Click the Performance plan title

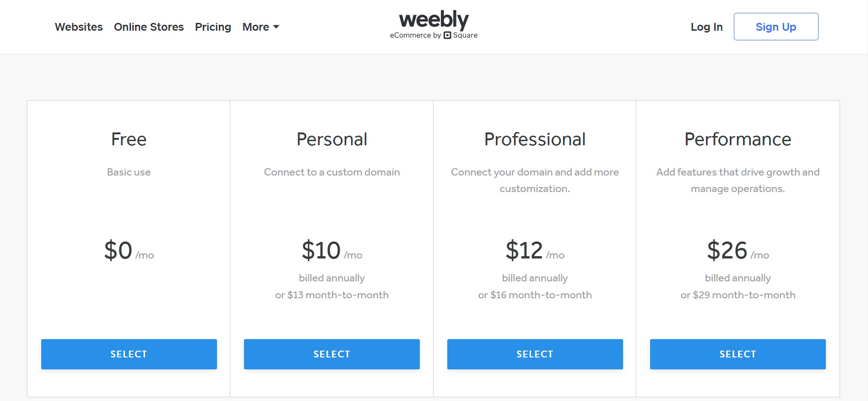tap(738, 139)
